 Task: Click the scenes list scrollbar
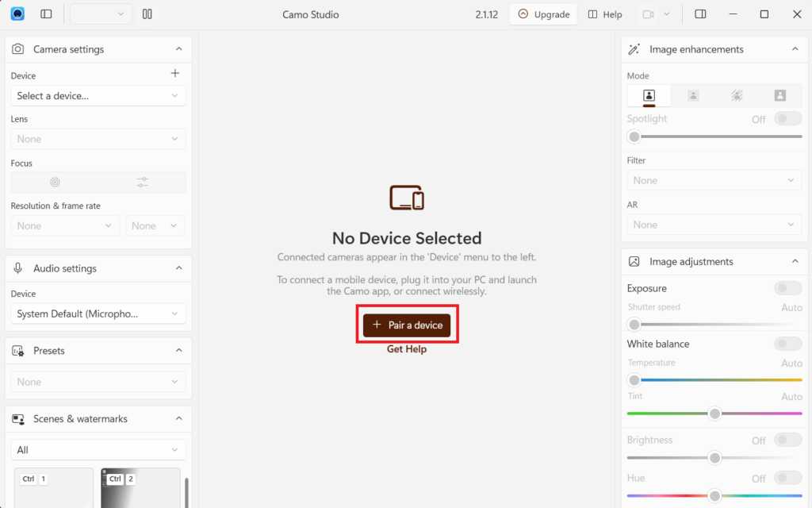click(x=186, y=492)
